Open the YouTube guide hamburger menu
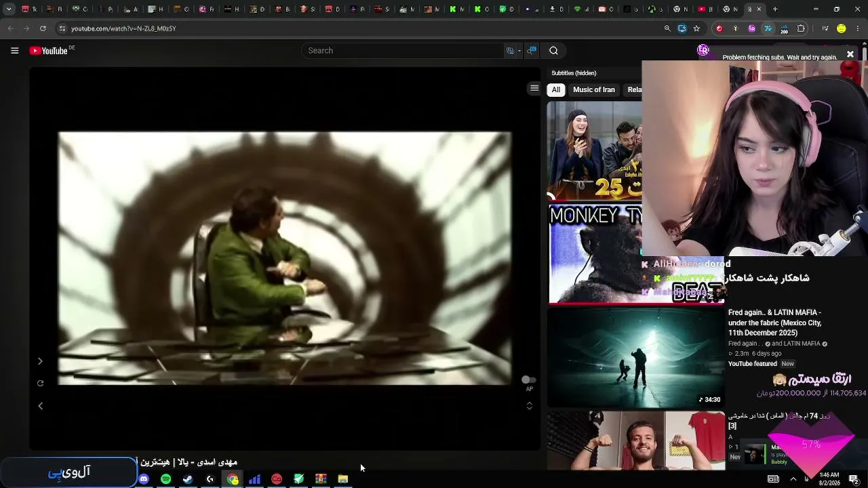 pos(14,51)
